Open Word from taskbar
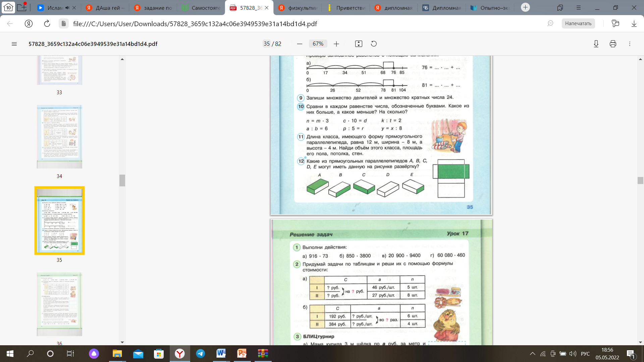 (x=221, y=354)
